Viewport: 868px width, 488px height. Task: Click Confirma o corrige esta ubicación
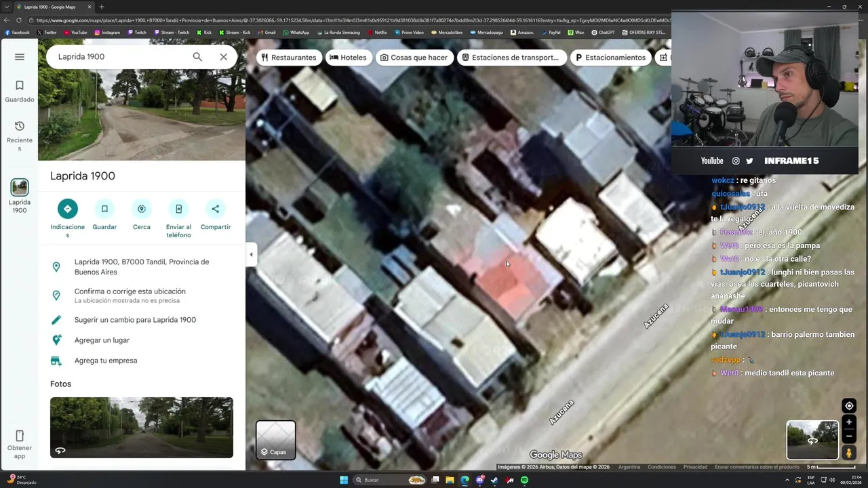142,296
